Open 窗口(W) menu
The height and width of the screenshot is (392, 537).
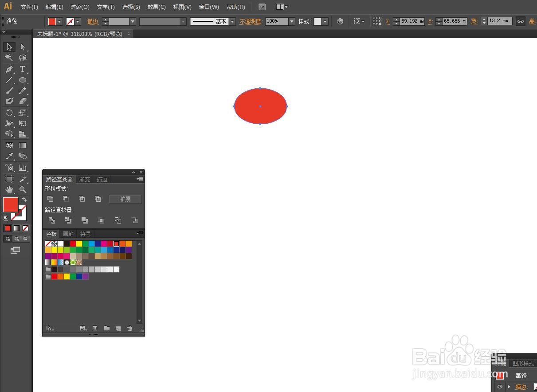pyautogui.click(x=209, y=7)
